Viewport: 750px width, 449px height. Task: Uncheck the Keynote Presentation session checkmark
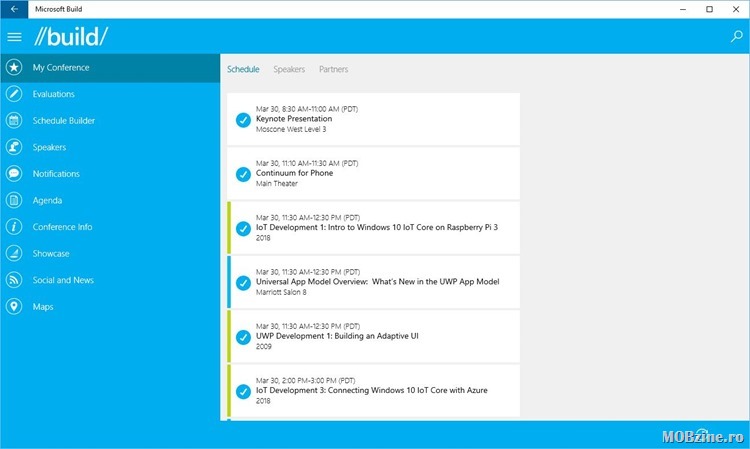click(243, 120)
